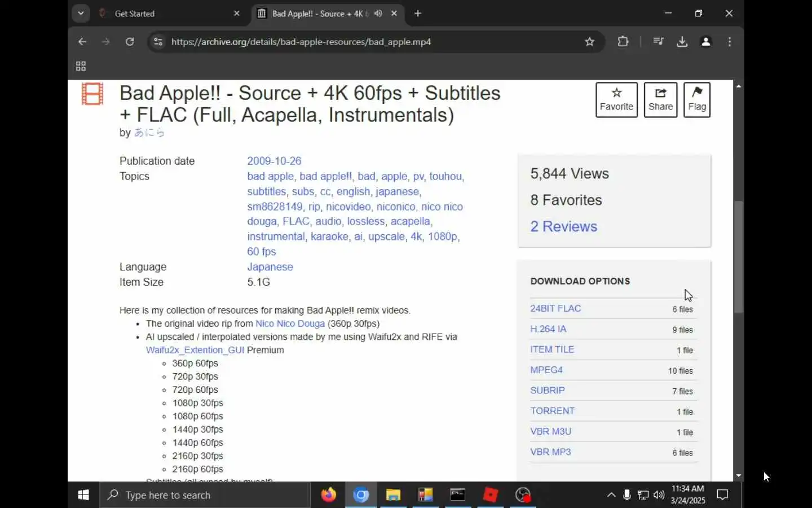The image size is (812, 508).
Task: Open the terminal app on the taskbar
Action: click(458, 495)
